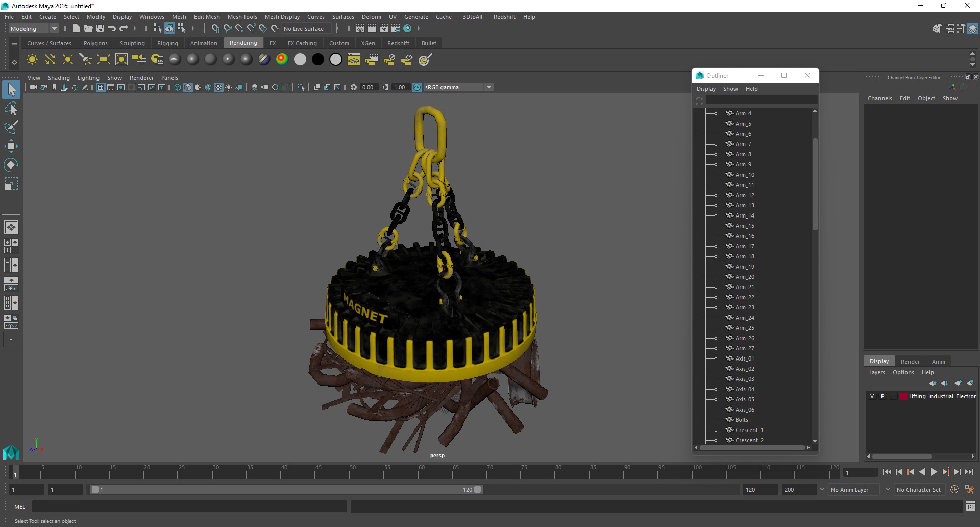This screenshot has height=527, width=980.
Task: Click the Undo arrow icon
Action: click(x=112, y=29)
